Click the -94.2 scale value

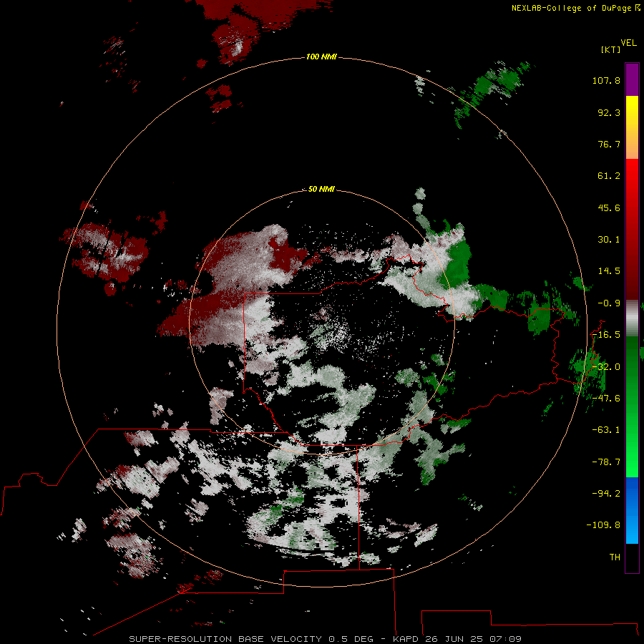click(606, 494)
